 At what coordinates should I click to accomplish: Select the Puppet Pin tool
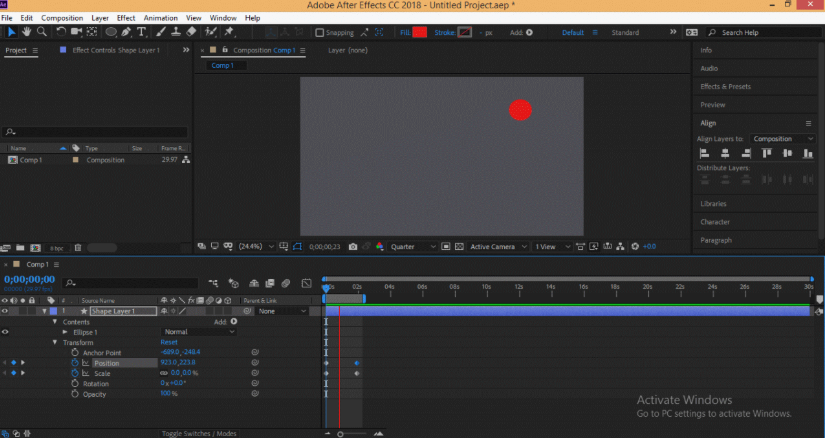230,32
